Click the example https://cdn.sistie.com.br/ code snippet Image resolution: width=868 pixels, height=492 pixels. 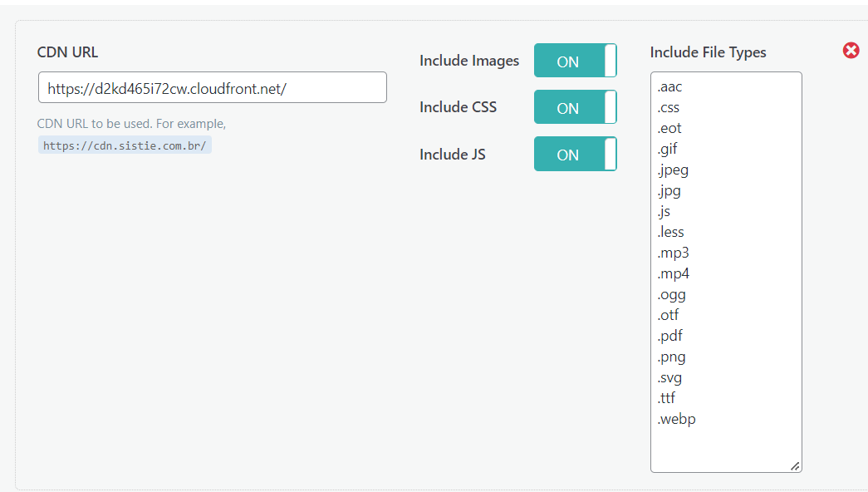pyautogui.click(x=125, y=145)
